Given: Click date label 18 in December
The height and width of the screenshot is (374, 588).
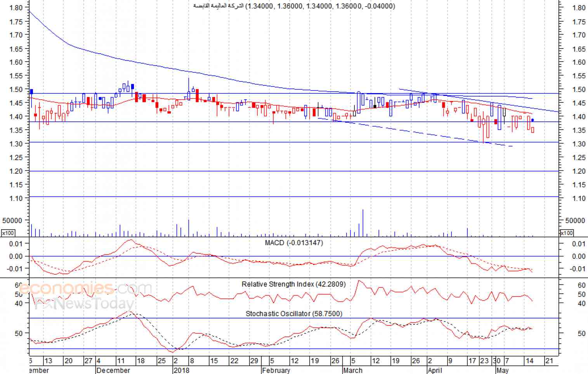Looking at the screenshot, I should pyautogui.click(x=140, y=361).
